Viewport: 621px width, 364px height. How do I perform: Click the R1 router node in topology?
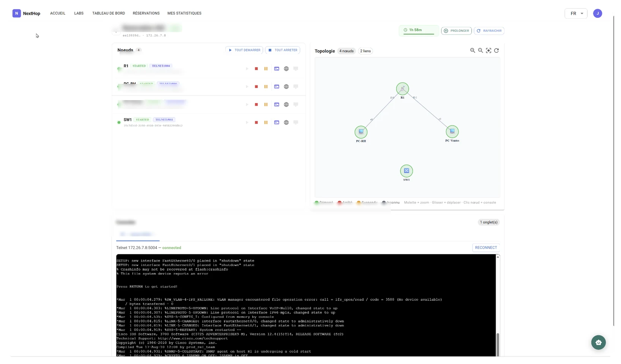click(402, 89)
